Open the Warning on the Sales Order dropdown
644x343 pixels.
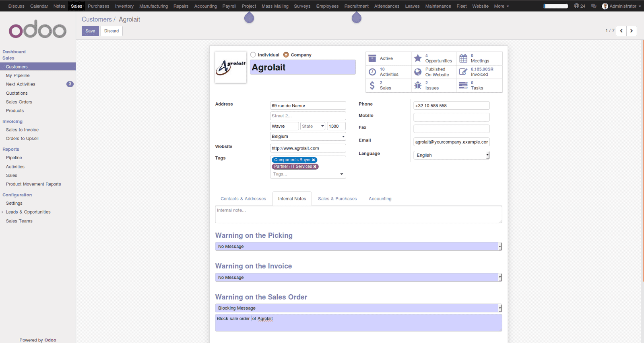[x=359, y=308]
